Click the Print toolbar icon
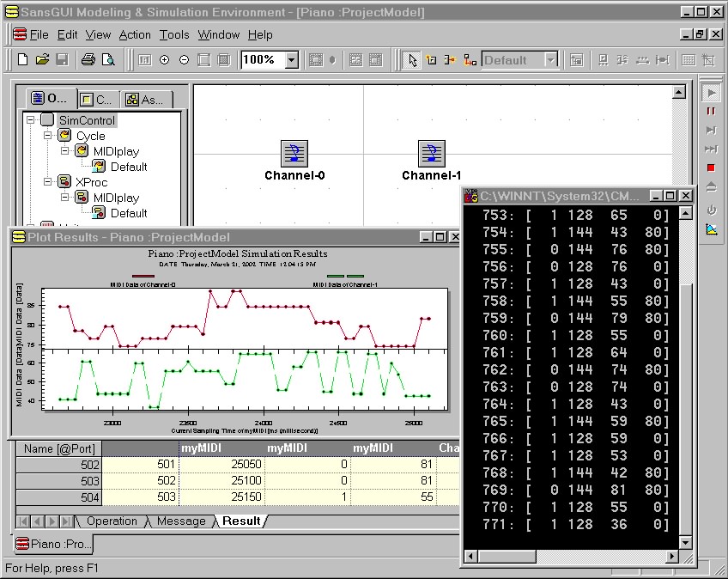The width and height of the screenshot is (728, 579). pyautogui.click(x=88, y=60)
